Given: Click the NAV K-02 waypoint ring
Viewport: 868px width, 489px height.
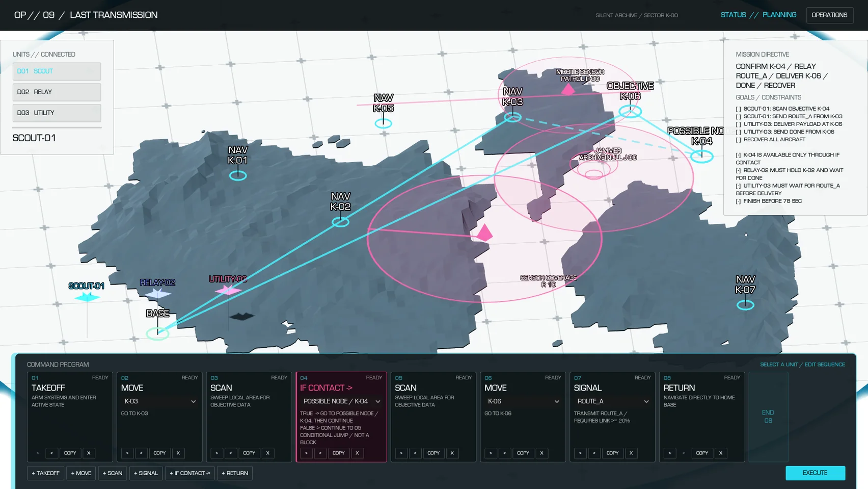Looking at the screenshot, I should (340, 222).
